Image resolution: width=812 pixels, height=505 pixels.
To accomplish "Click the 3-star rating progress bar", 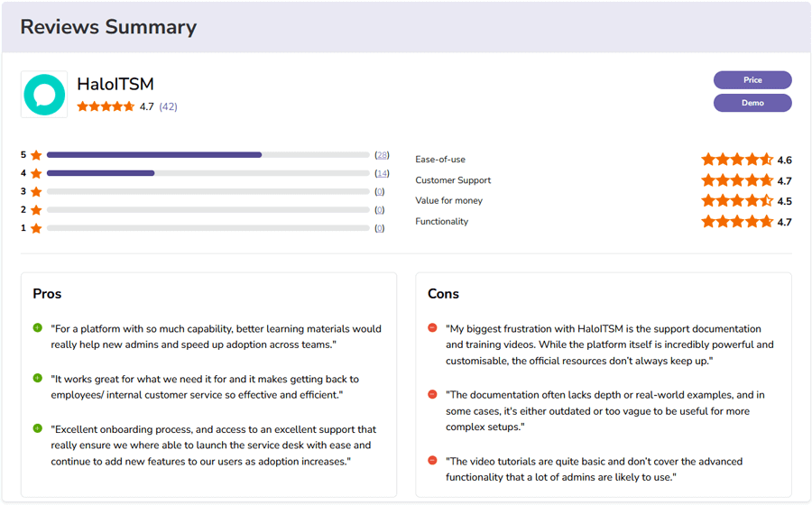I will (x=208, y=191).
